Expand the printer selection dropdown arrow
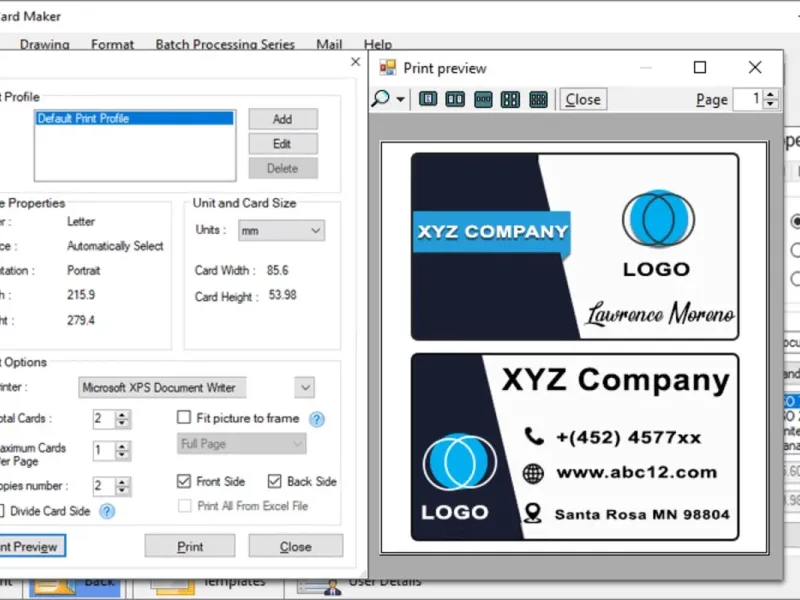 coord(305,387)
